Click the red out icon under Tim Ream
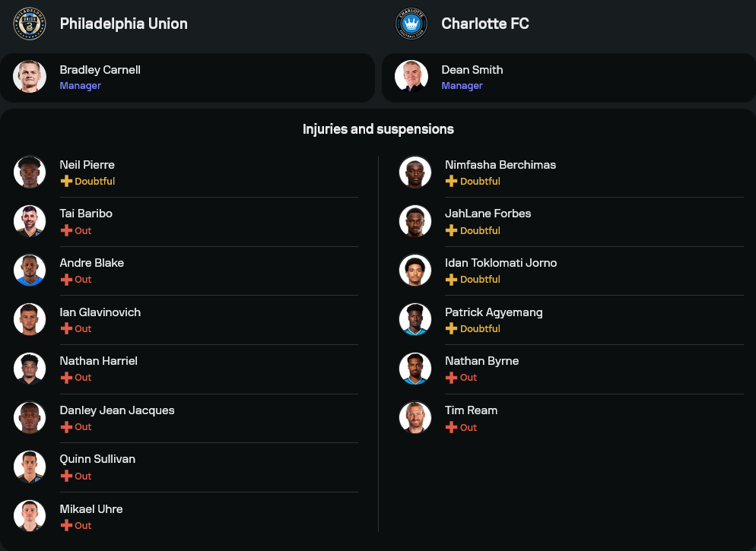The width and height of the screenshot is (756, 551). click(x=451, y=427)
